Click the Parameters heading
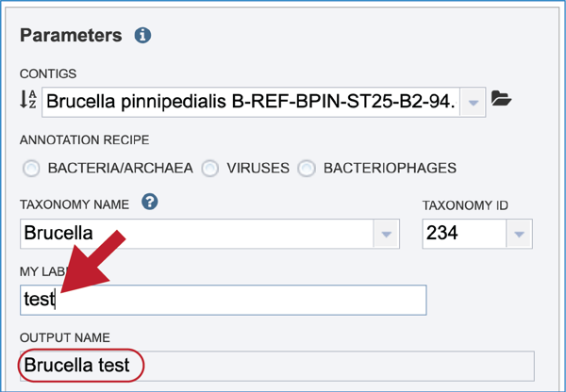The image size is (566, 392). (x=71, y=36)
